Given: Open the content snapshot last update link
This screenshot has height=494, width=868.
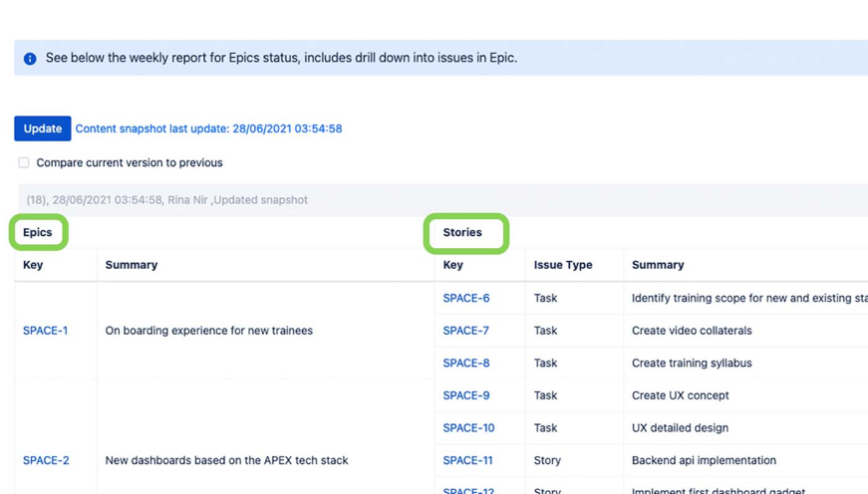Looking at the screenshot, I should coord(208,128).
